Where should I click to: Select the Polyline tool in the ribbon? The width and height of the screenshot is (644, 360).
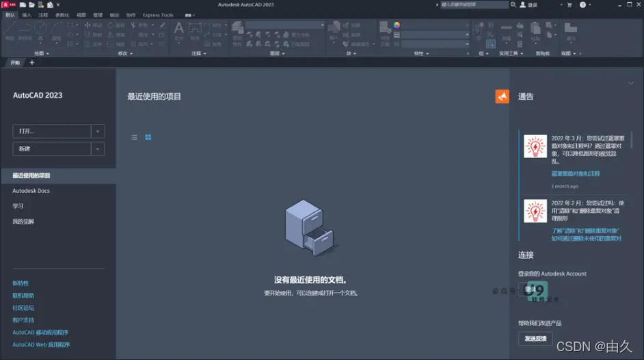point(25,30)
